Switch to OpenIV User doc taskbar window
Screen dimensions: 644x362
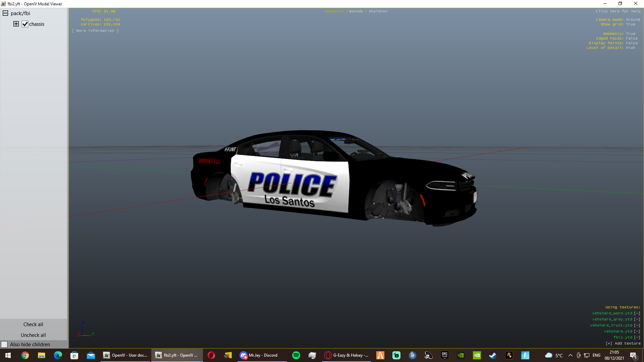[125, 355]
